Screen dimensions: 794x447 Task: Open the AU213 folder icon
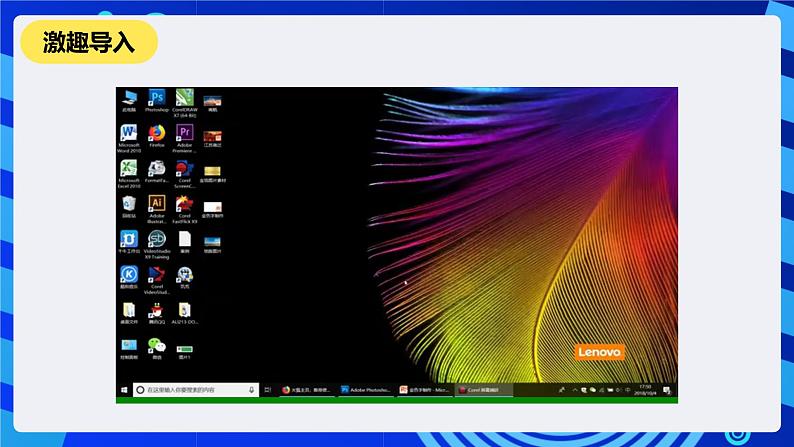pos(185,313)
